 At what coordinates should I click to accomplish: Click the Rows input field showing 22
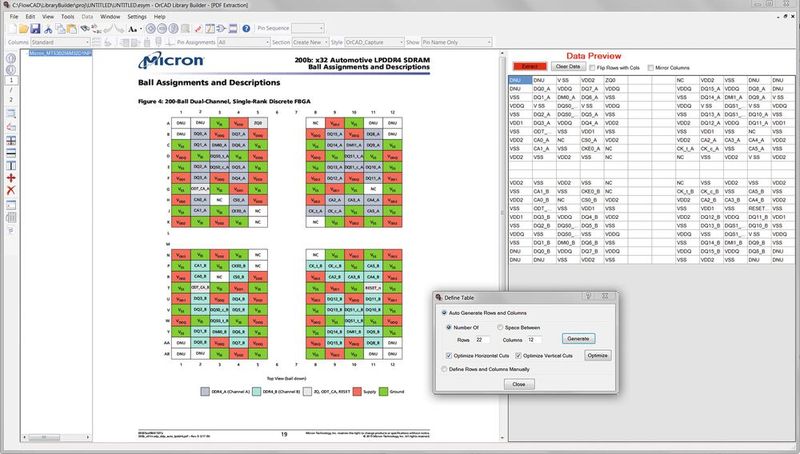482,340
